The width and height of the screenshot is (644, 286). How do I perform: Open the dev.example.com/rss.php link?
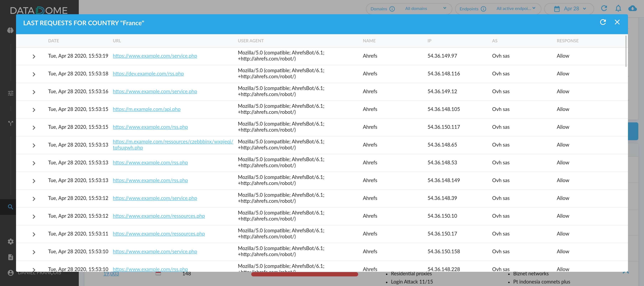[148, 74]
